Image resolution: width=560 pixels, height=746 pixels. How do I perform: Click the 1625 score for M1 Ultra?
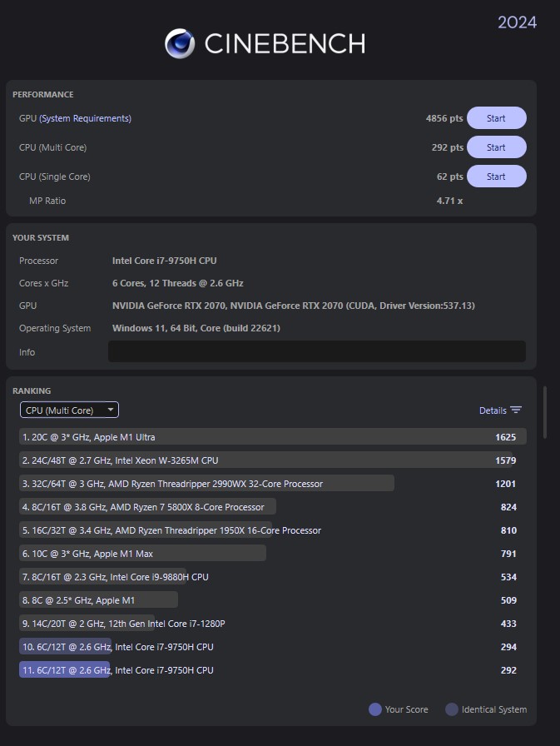(x=505, y=437)
